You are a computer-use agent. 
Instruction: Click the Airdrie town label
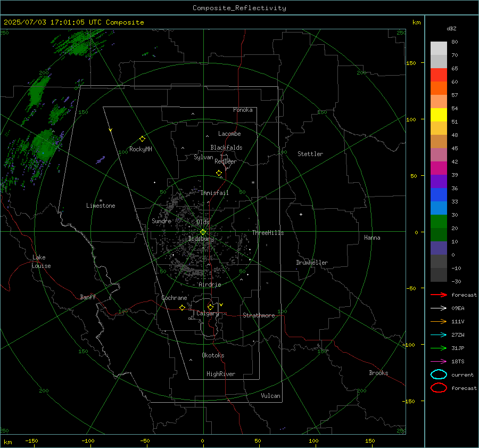click(210, 284)
